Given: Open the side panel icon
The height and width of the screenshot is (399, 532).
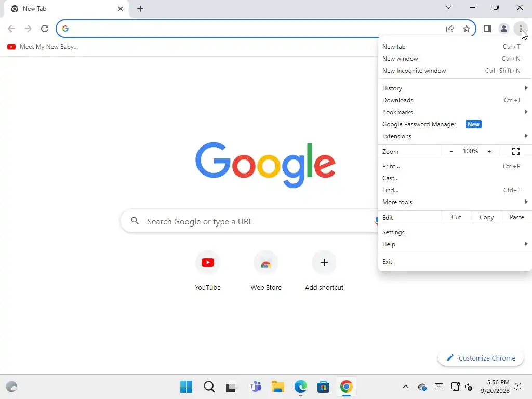Looking at the screenshot, I should point(487,29).
